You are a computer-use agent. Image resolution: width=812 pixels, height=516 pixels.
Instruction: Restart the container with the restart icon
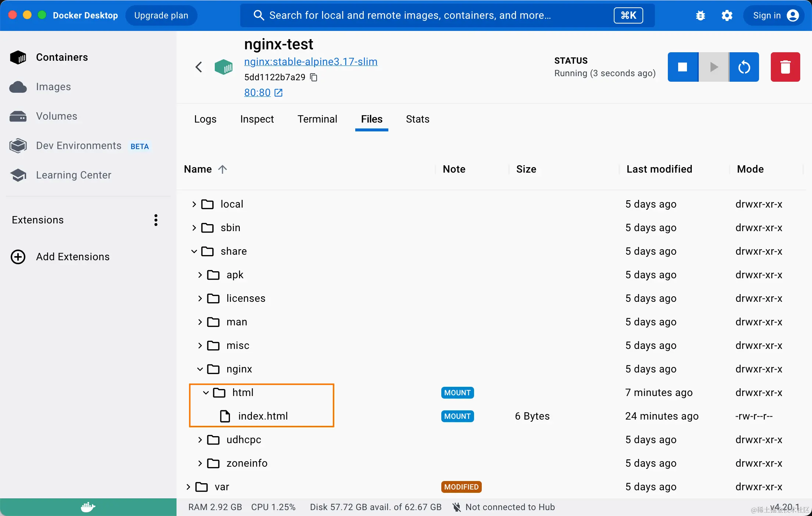tap(744, 67)
